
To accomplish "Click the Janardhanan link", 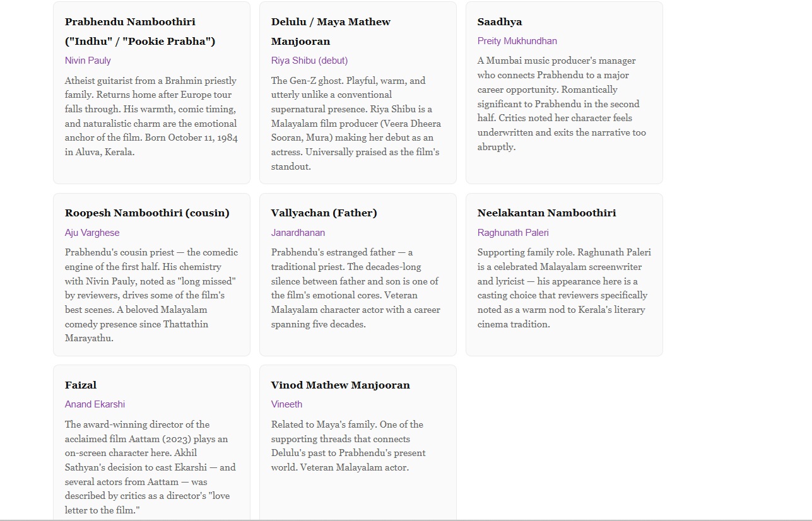I will point(298,233).
